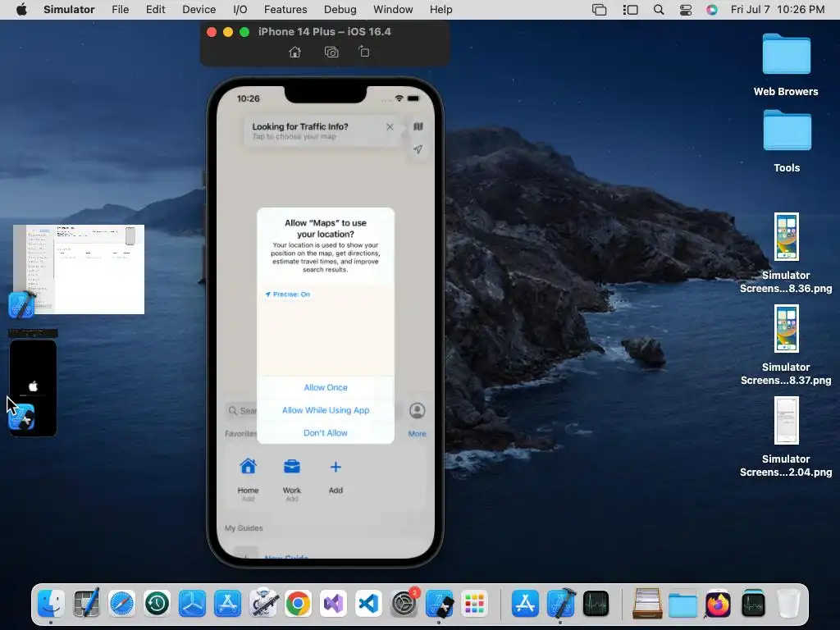Open the Trash in the Dock
Image resolution: width=840 pixels, height=630 pixels.
(788, 604)
